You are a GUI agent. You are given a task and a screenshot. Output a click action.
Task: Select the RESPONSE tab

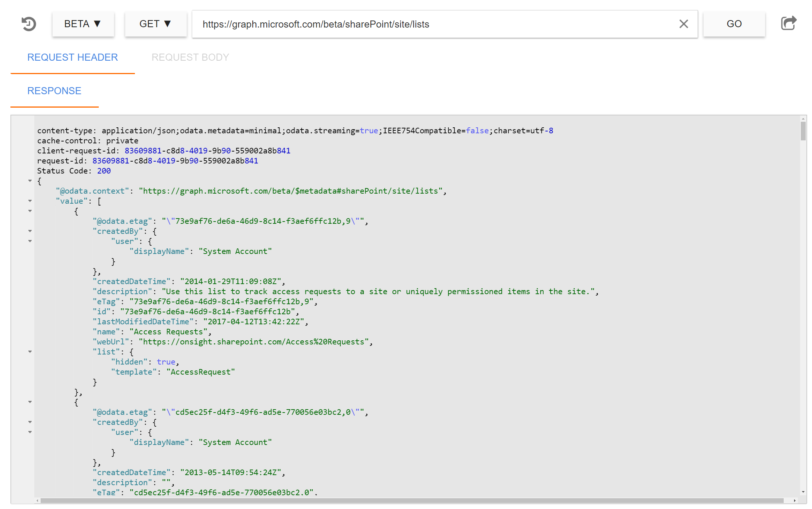coord(54,91)
